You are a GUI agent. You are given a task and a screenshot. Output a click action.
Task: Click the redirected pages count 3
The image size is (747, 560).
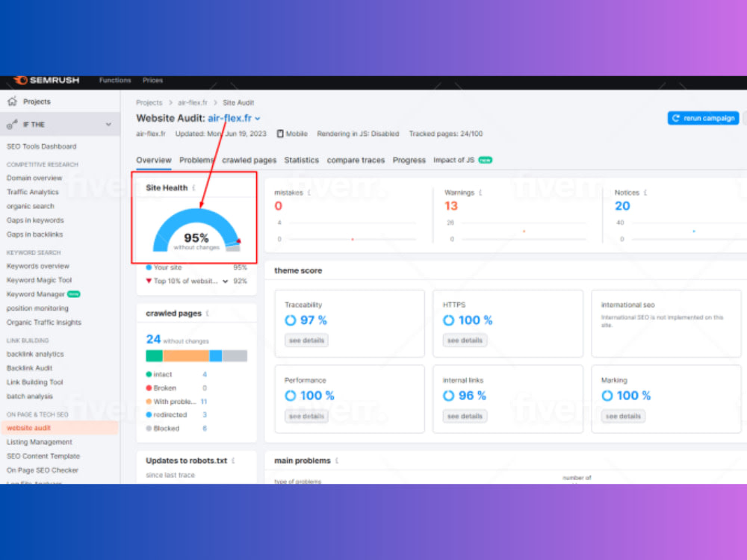click(x=205, y=415)
